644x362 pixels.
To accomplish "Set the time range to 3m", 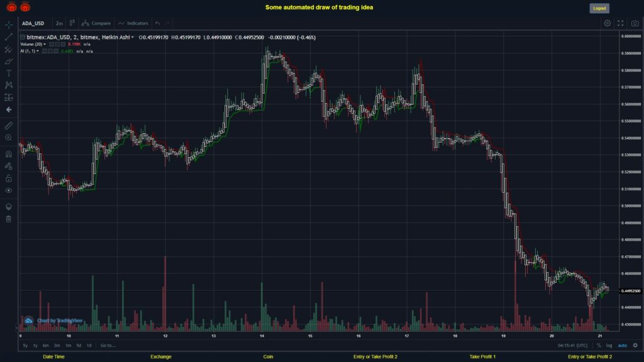I will coord(57,346).
